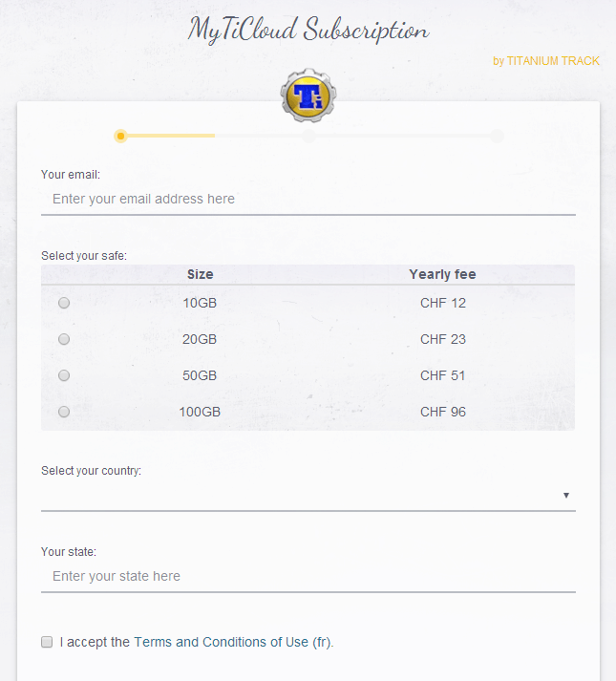Viewport: 616px width, 681px height.
Task: Open the country dropdown arrow
Action: pyautogui.click(x=566, y=495)
